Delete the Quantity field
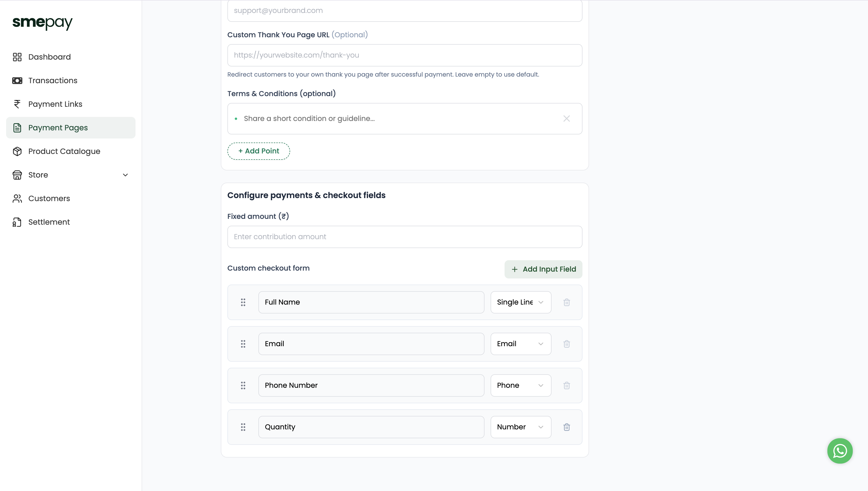The image size is (868, 491). point(567,427)
